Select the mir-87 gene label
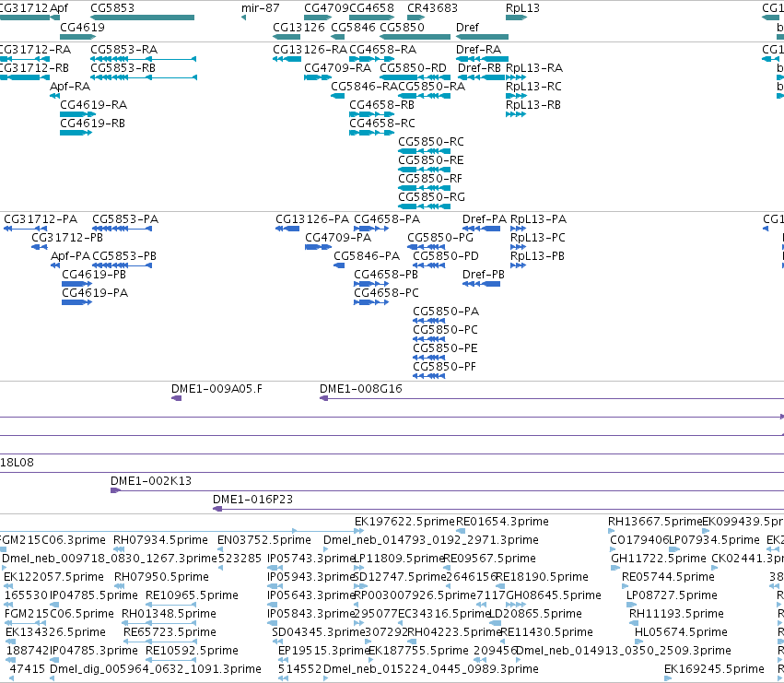The image size is (784, 683). 261,8
